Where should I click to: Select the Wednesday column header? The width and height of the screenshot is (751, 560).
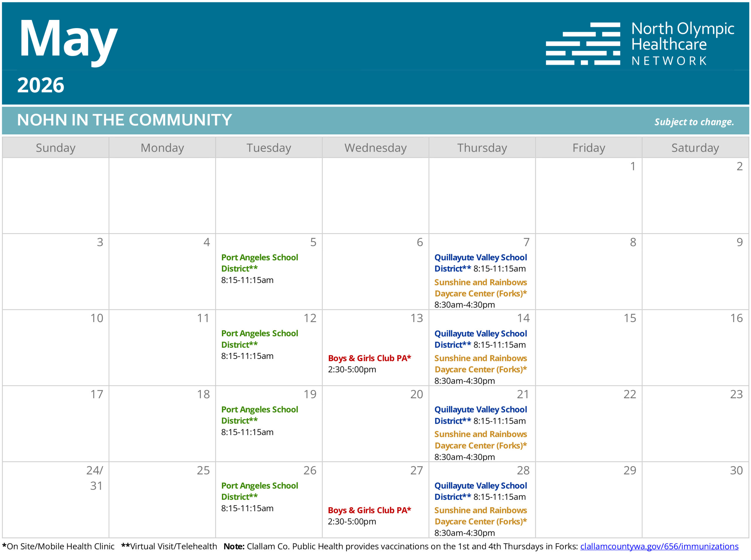coord(375,147)
